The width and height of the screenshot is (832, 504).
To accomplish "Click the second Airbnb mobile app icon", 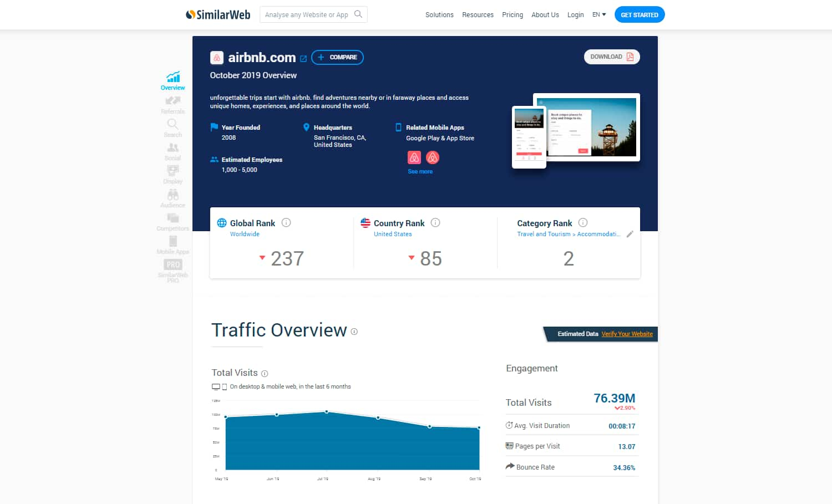I will pos(433,157).
